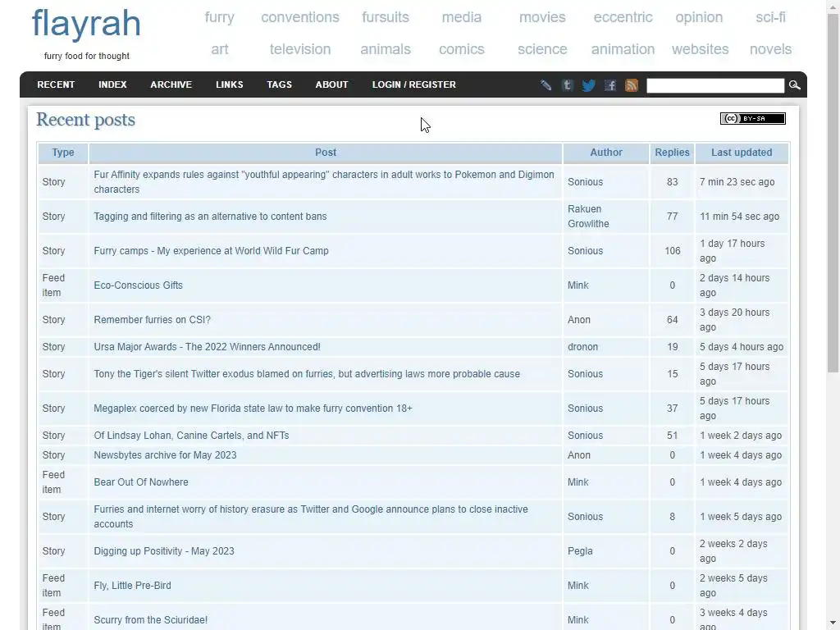
Task: Open Fly, Little Pre-Bird feed item
Action: pyautogui.click(x=132, y=586)
